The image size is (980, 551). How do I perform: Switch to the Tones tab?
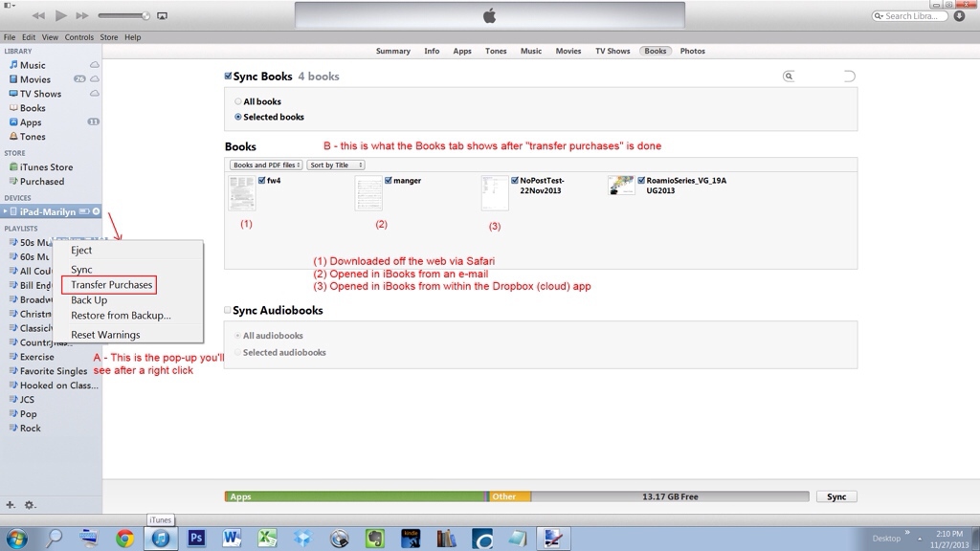click(x=497, y=52)
